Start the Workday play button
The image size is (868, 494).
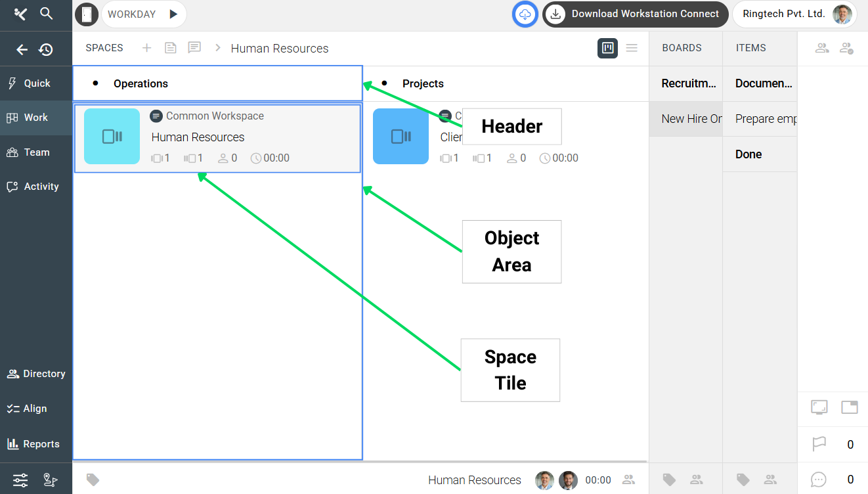click(x=173, y=14)
